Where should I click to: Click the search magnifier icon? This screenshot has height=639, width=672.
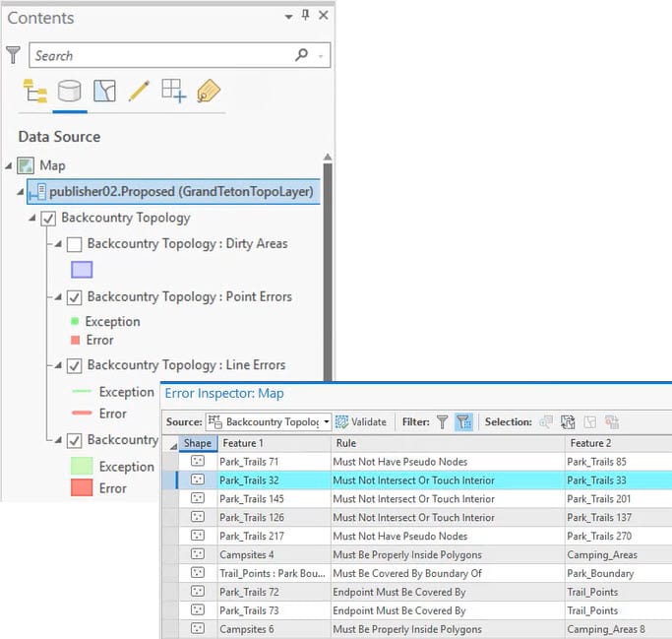(x=302, y=54)
